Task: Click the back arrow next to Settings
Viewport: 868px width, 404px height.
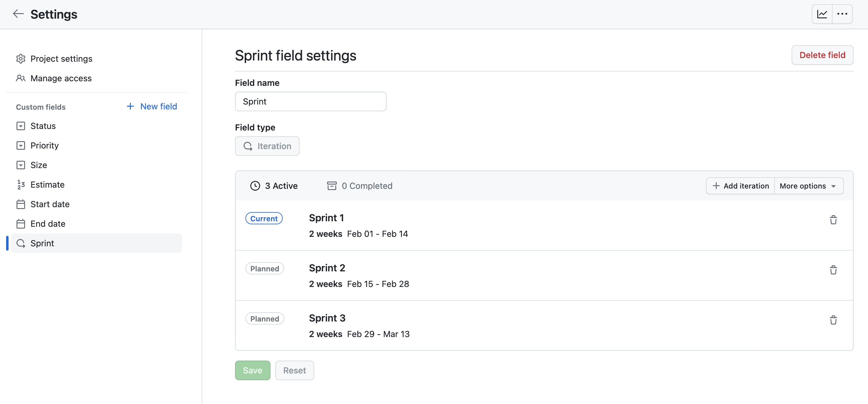Action: (18, 14)
